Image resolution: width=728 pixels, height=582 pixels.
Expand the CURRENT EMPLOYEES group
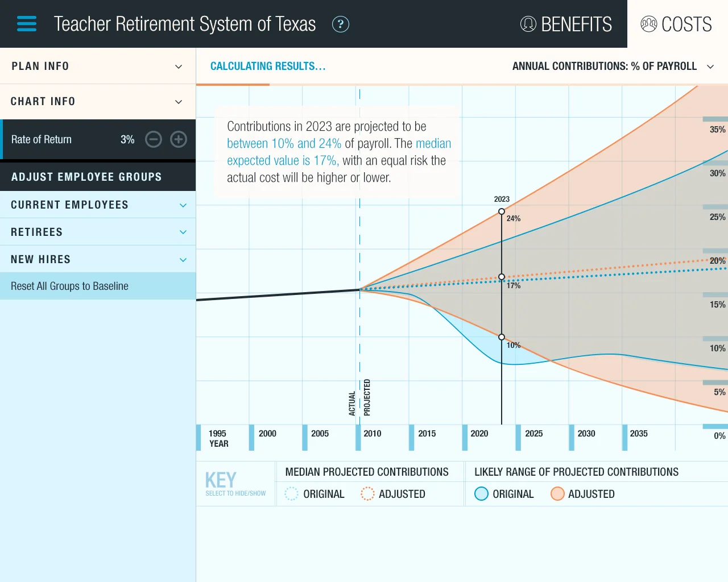tap(98, 205)
